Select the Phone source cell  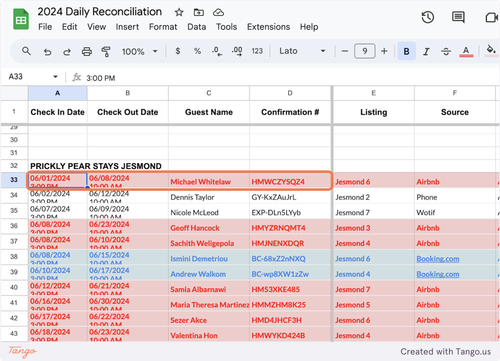455,197
